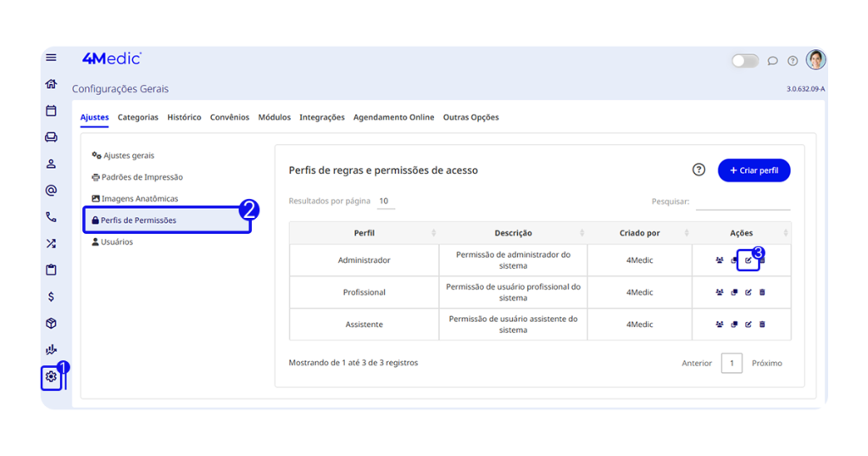The height and width of the screenshot is (456, 868).
Task: View users of the Assistente profile
Action: [720, 324]
